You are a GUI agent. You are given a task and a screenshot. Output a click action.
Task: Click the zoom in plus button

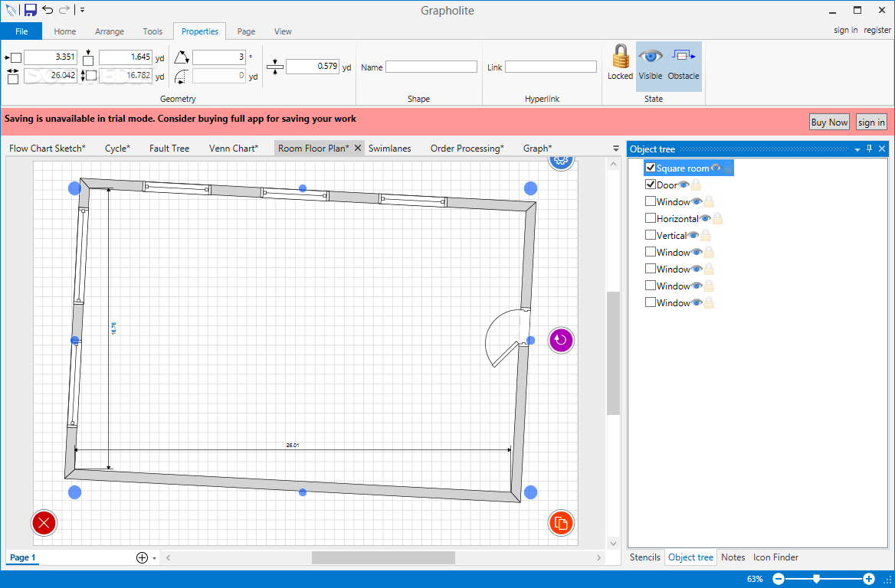(869, 579)
